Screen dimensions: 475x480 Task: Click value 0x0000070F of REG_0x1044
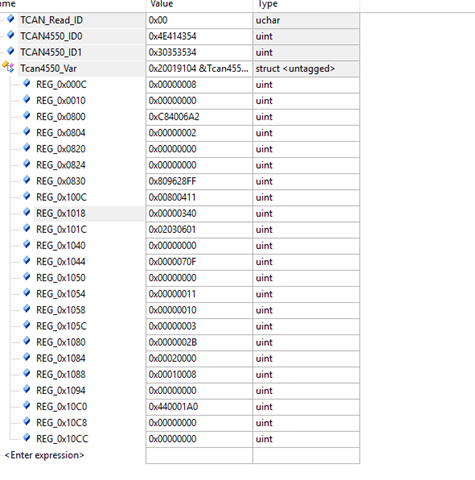[x=172, y=262]
